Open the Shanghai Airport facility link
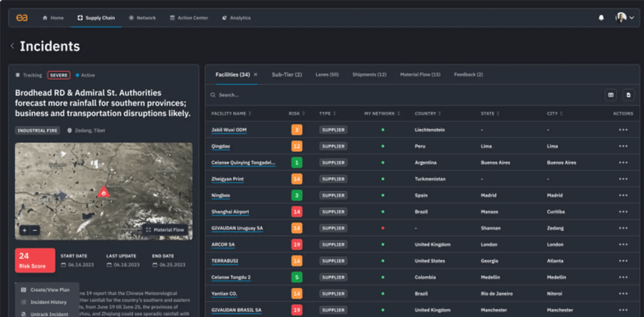This screenshot has width=644, height=317. [230, 212]
